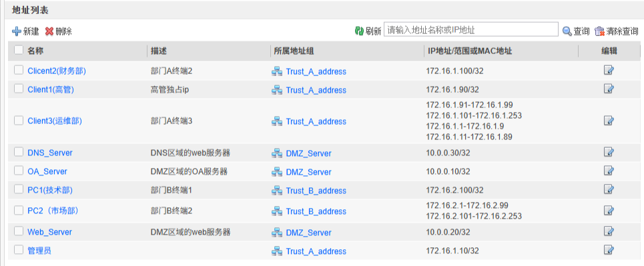Click address group icon in PC2（市场部）row
The width and height of the screenshot is (644, 266).
277,211
